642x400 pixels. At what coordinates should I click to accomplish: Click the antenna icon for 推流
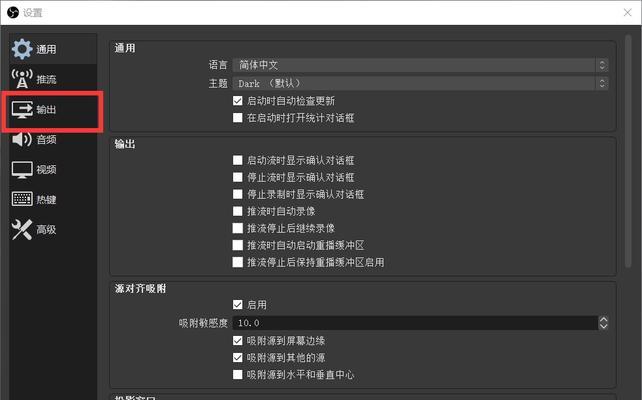pyautogui.click(x=22, y=79)
